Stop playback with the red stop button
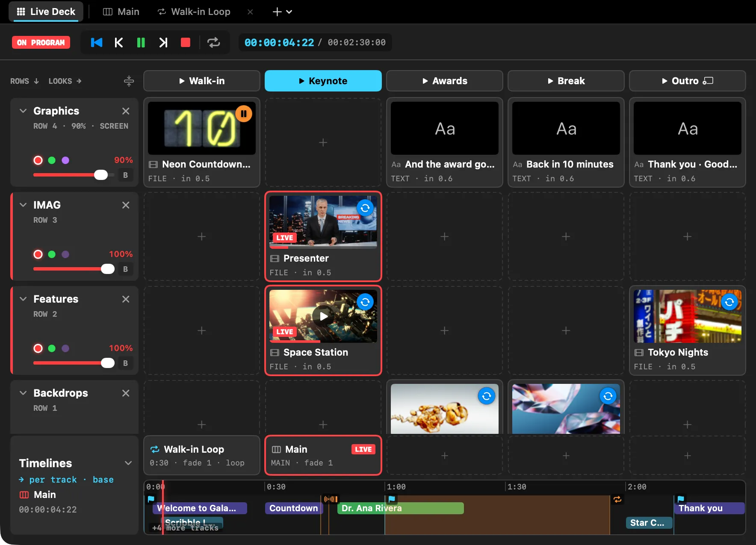 185,42
